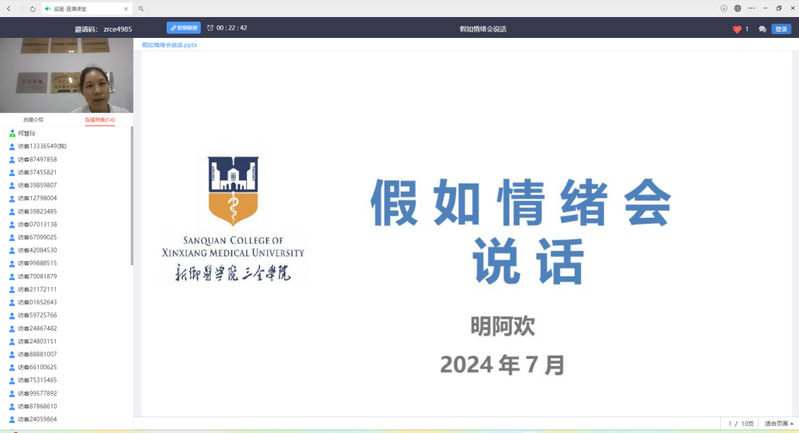The width and height of the screenshot is (799, 433).
Task: Click the browser back arrow
Action: tap(8, 8)
